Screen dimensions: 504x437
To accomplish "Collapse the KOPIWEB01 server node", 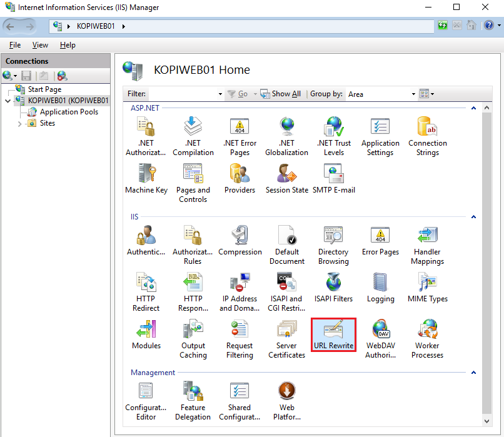I will click(8, 101).
